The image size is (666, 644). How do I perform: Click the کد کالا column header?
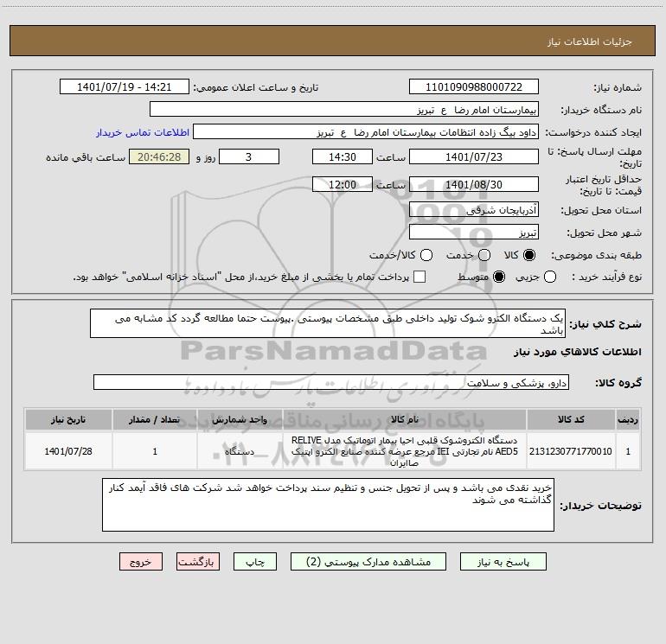(x=571, y=419)
